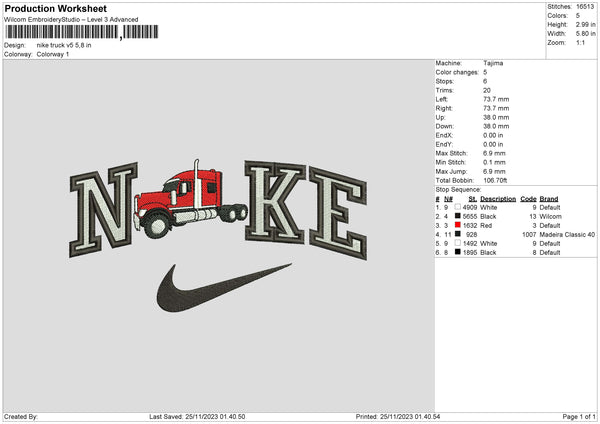This screenshot has height=424, width=600.
Task: Click the Total Bobbin value 106.70ft
Action: pos(495,180)
